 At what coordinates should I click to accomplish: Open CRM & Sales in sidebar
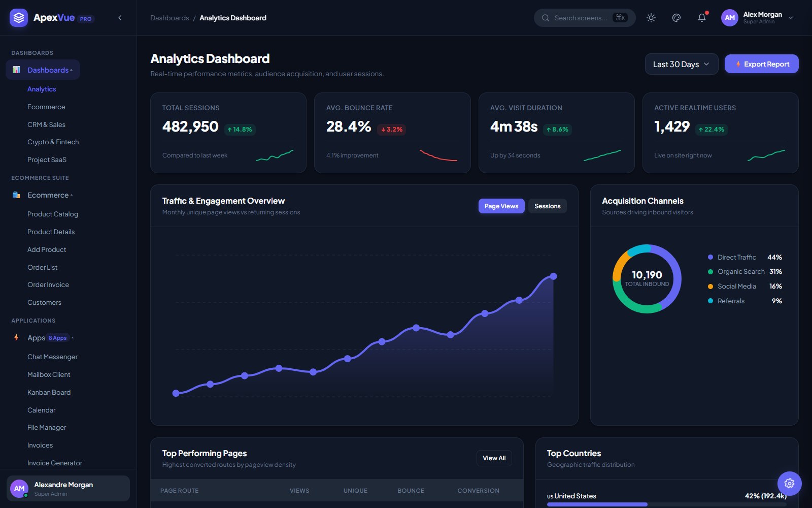46,124
